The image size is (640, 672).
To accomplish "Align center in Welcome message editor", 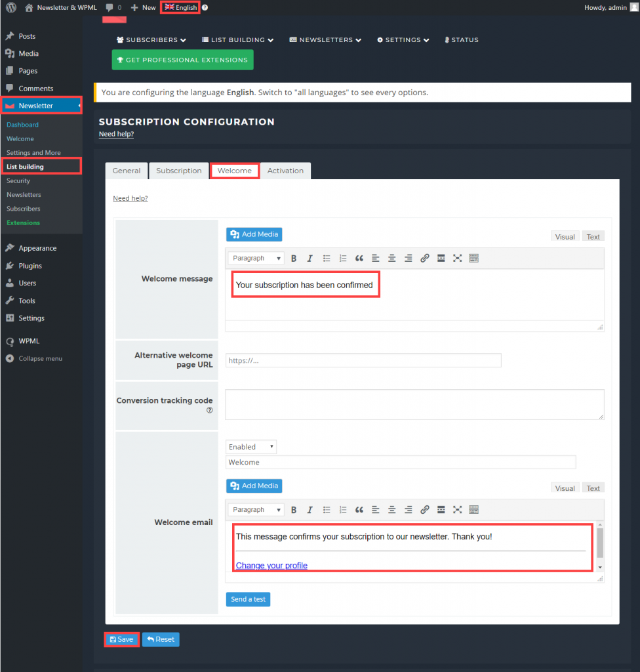I will 391,258.
